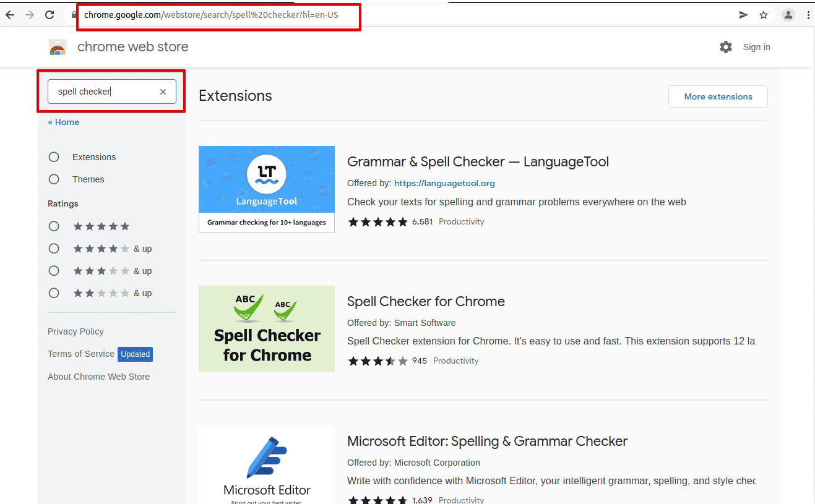Open the Chrome three-dot menu
This screenshot has height=504, width=815.
(808, 15)
